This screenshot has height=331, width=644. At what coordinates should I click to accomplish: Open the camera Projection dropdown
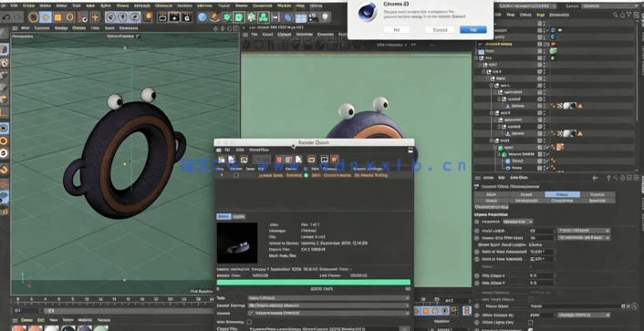point(518,222)
